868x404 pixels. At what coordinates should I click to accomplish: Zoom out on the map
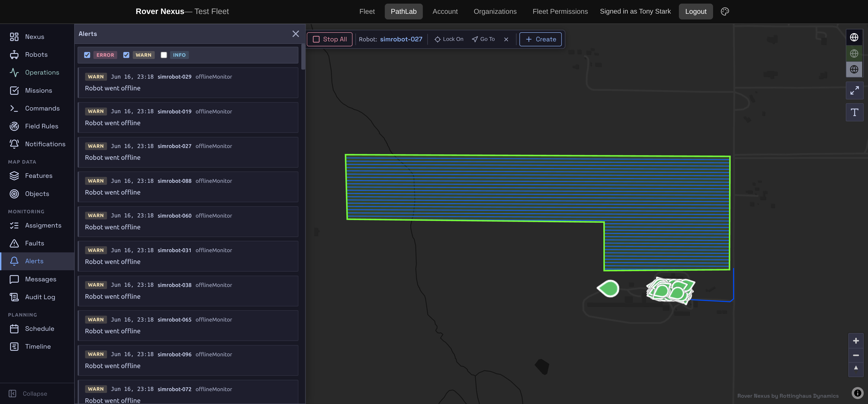coord(856,355)
